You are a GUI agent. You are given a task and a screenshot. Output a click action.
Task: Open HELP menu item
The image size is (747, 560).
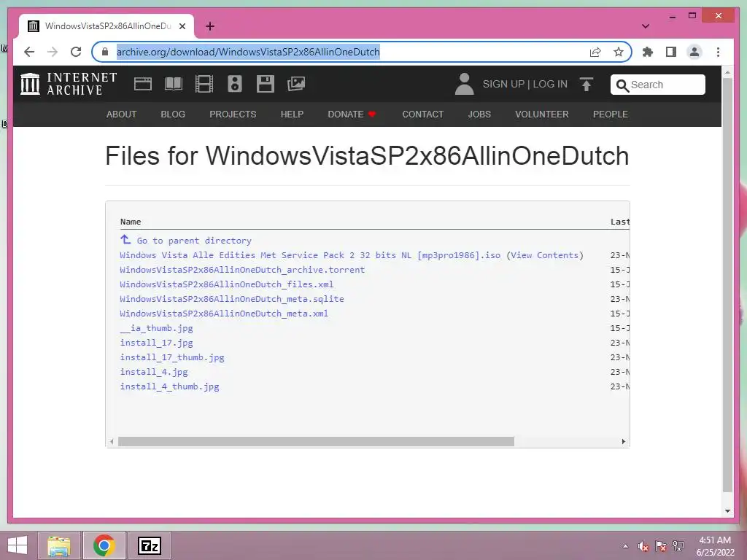[x=292, y=114]
